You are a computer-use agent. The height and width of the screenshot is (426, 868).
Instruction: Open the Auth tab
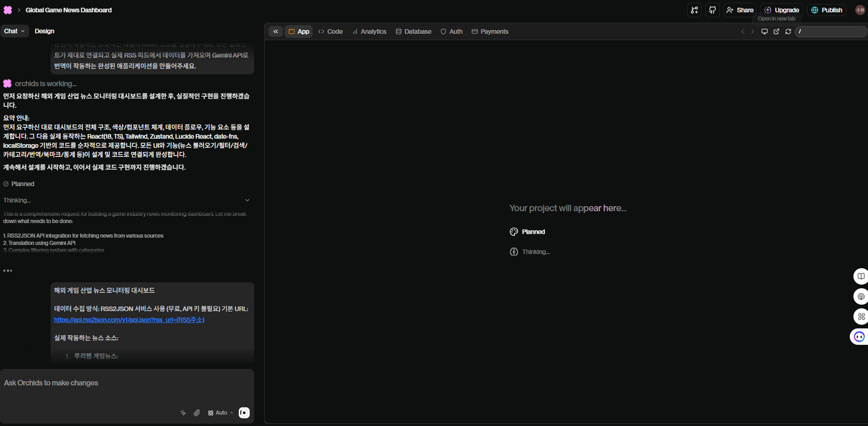click(x=451, y=32)
